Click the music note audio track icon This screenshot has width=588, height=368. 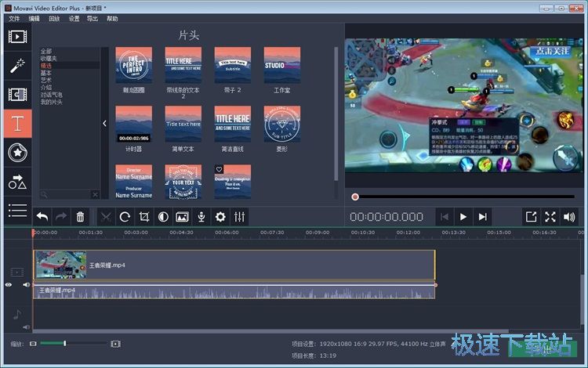click(x=17, y=315)
